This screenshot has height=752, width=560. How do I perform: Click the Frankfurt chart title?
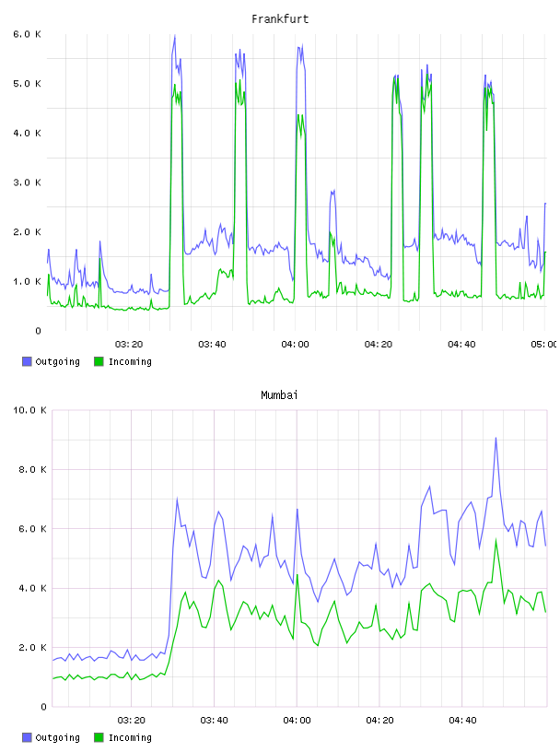click(280, 19)
